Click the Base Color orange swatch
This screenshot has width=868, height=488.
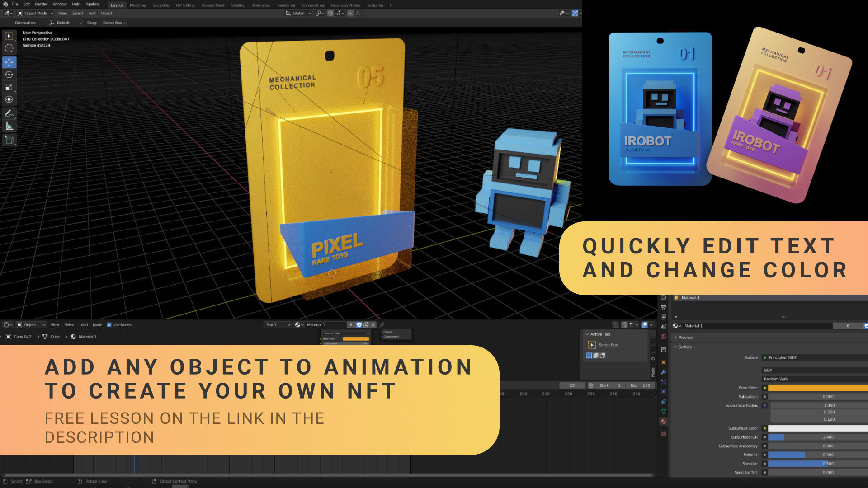click(818, 388)
